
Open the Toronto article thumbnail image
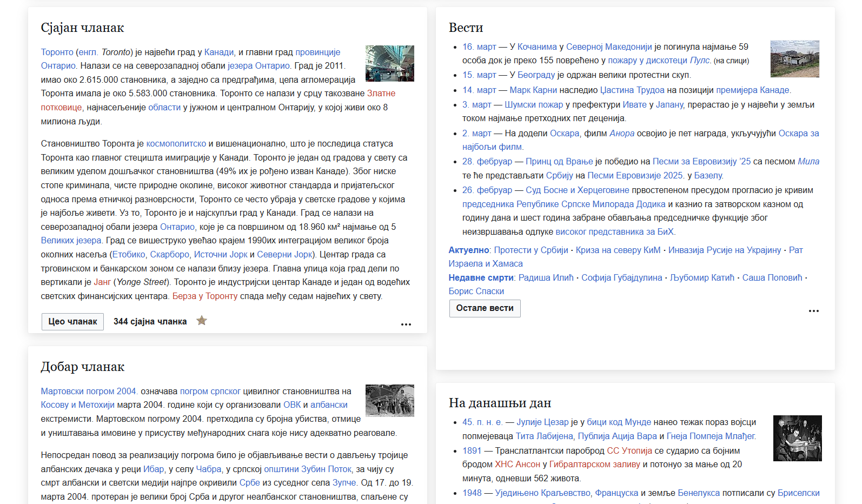390,63
